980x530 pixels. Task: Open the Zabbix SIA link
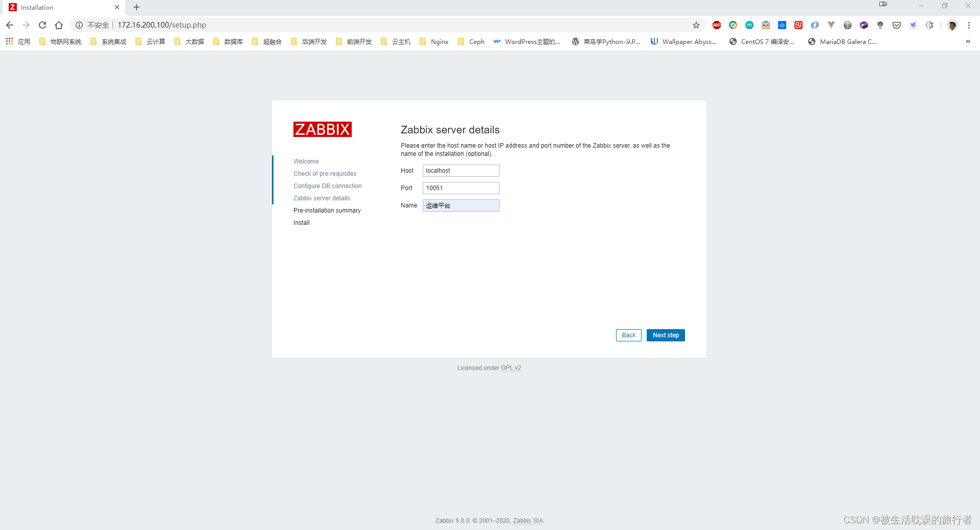[x=528, y=521]
